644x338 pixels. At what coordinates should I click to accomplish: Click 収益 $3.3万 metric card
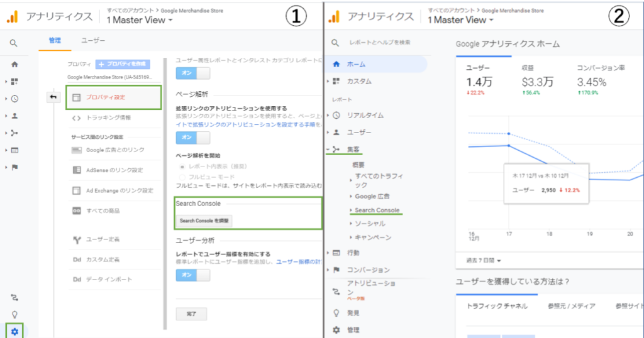point(538,80)
